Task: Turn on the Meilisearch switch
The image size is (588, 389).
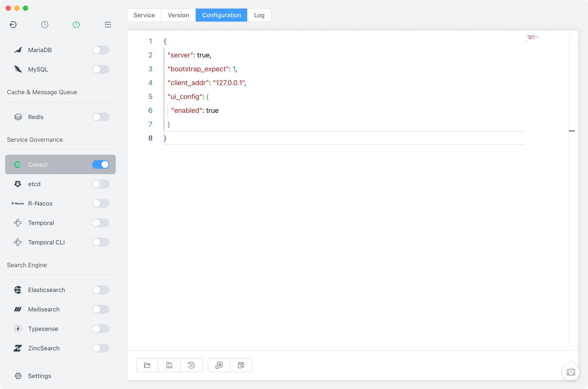Action: [x=100, y=309]
